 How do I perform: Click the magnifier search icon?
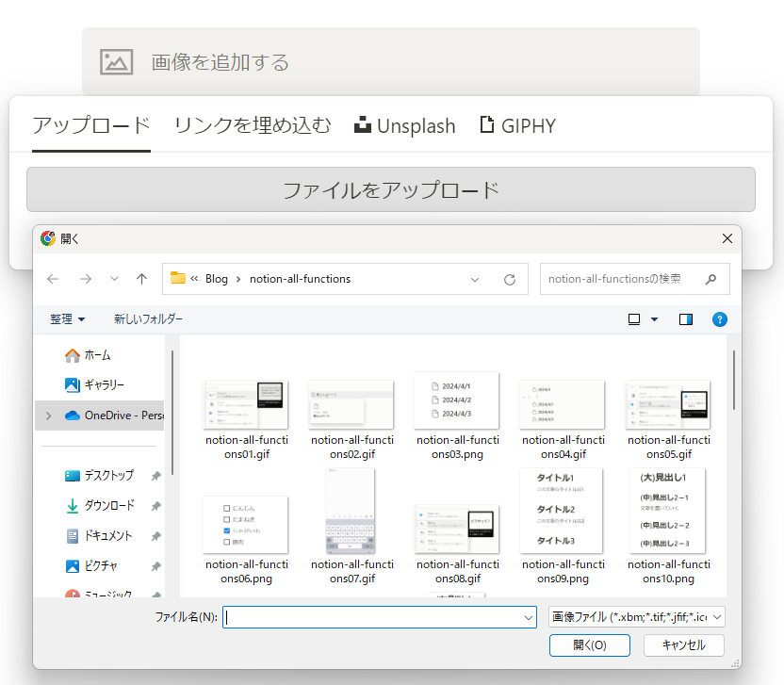click(x=710, y=279)
